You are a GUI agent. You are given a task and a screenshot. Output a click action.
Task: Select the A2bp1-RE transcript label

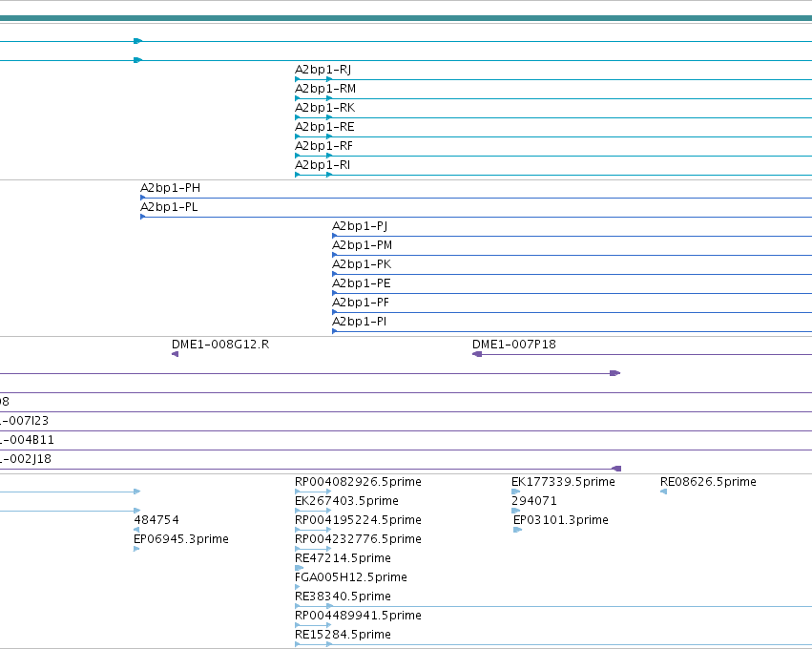tap(324, 127)
